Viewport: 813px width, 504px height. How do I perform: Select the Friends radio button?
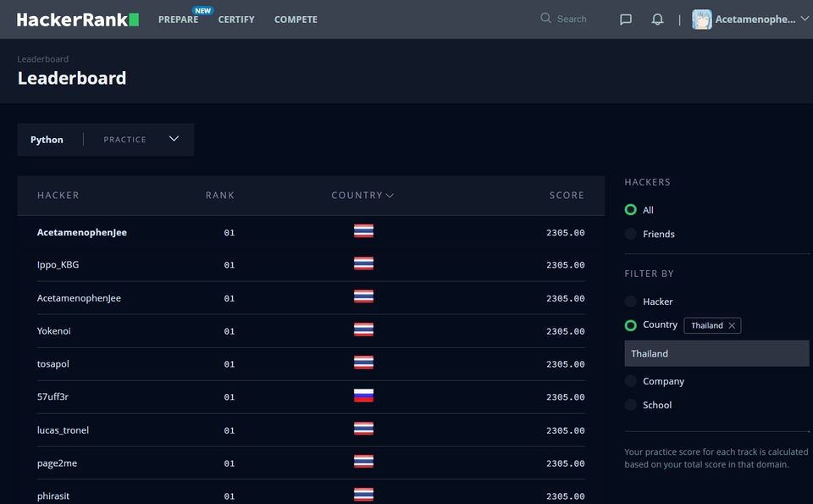(630, 234)
